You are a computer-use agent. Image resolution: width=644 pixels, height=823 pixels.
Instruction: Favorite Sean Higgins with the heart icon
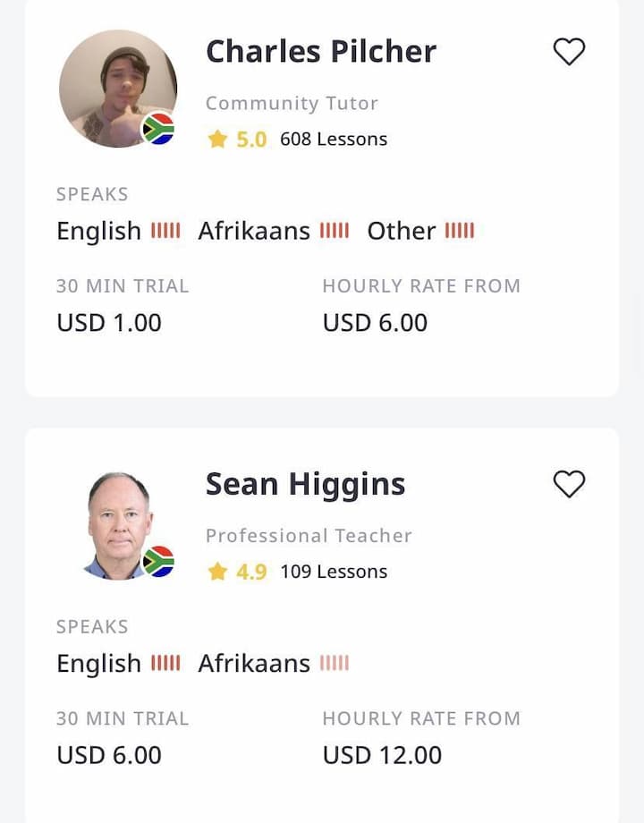569,483
